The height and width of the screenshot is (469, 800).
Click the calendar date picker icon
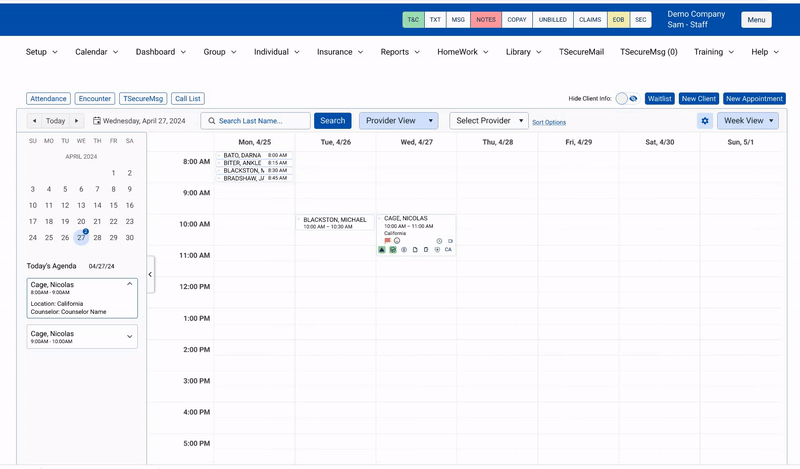(96, 121)
